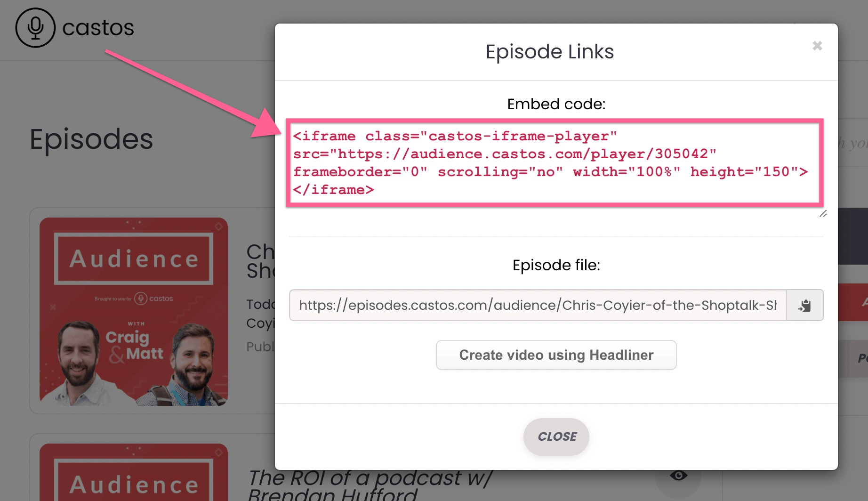Click the dark button behind the modal's right edge
Image resolution: width=868 pixels, height=501 pixels.
click(853, 236)
